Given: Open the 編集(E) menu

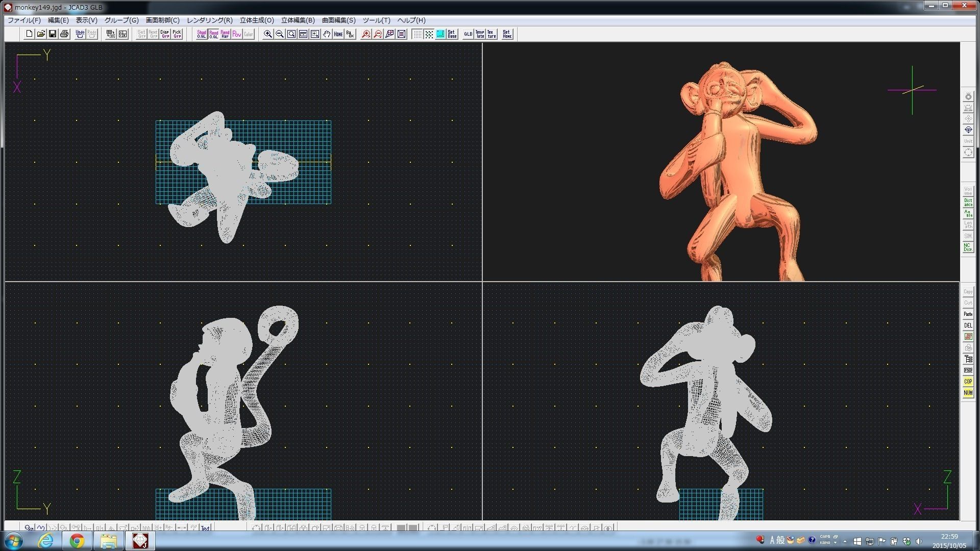Looking at the screenshot, I should 58,20.
